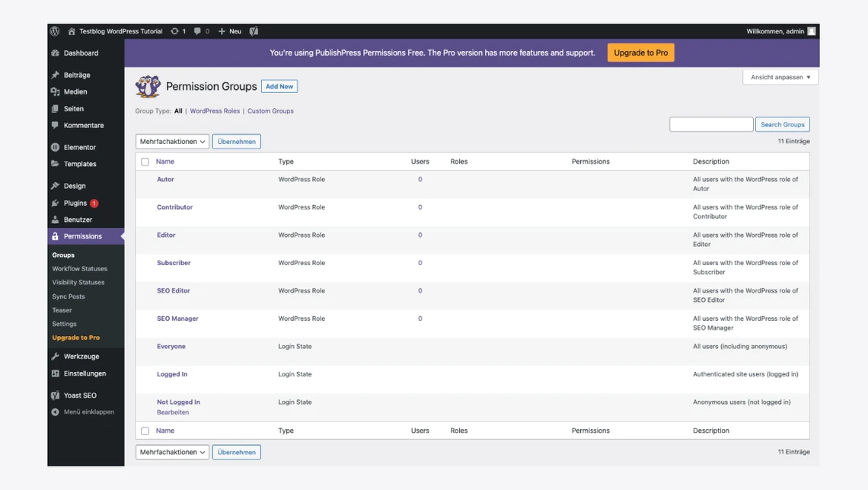Filter groups by WordPress Roles
Viewport: 868px width, 490px height.
[215, 111]
